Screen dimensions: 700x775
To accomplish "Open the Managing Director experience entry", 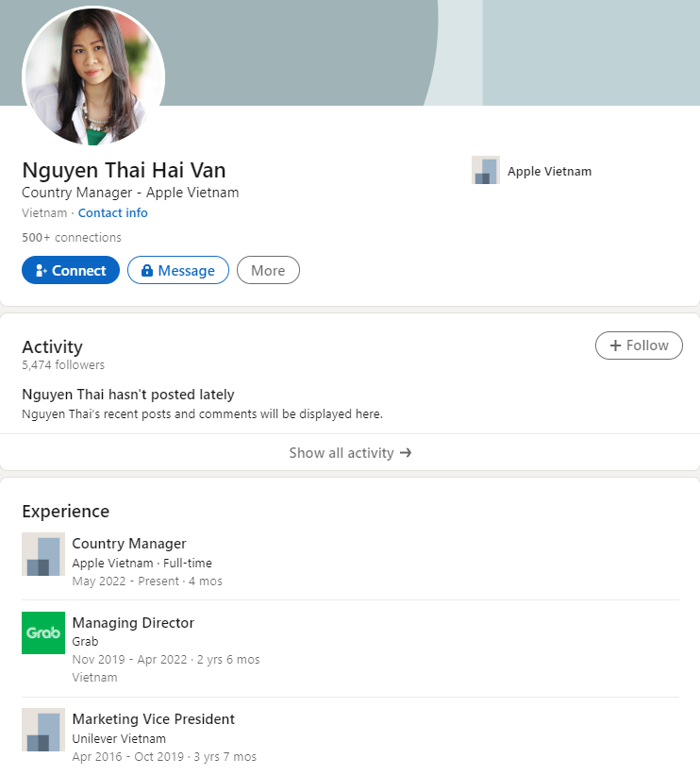I will point(133,623).
